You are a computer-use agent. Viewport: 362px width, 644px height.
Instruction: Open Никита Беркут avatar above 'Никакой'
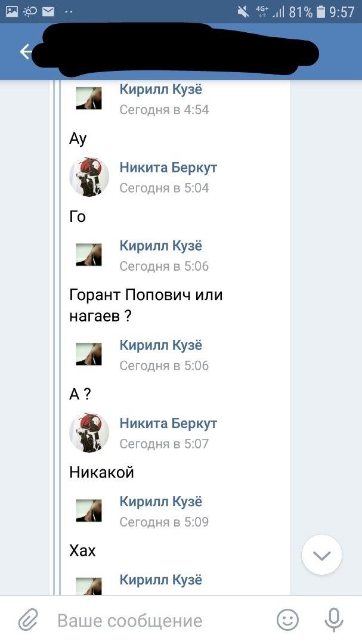[x=89, y=433]
